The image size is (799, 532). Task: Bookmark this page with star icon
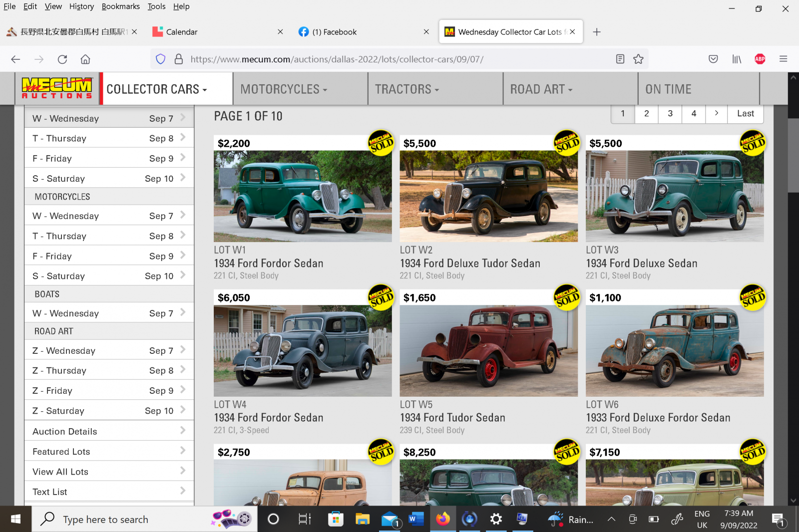[x=638, y=59]
